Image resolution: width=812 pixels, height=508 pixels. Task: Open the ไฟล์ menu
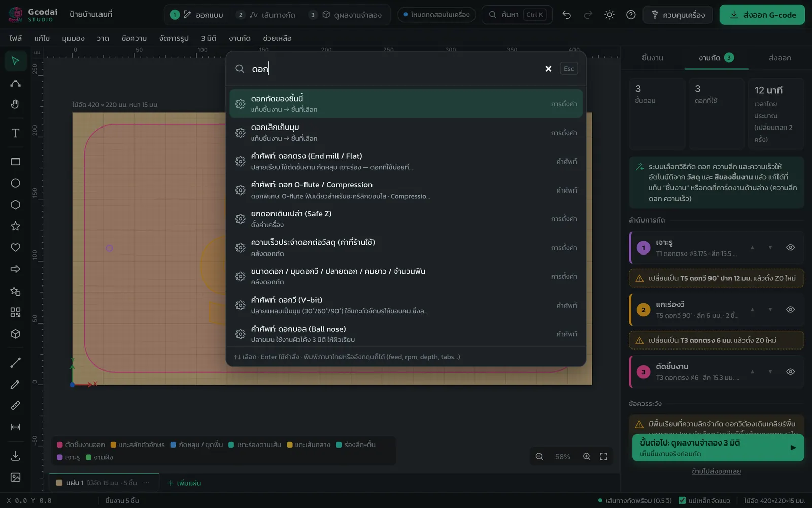15,38
